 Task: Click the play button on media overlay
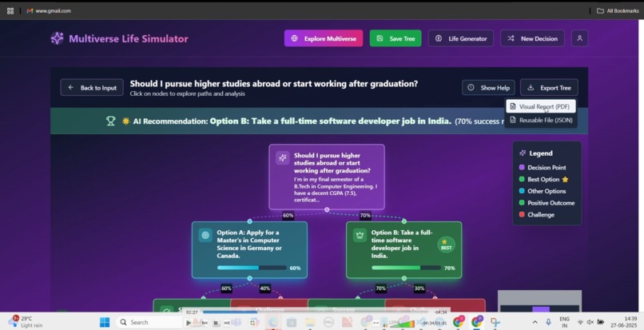click(x=189, y=323)
